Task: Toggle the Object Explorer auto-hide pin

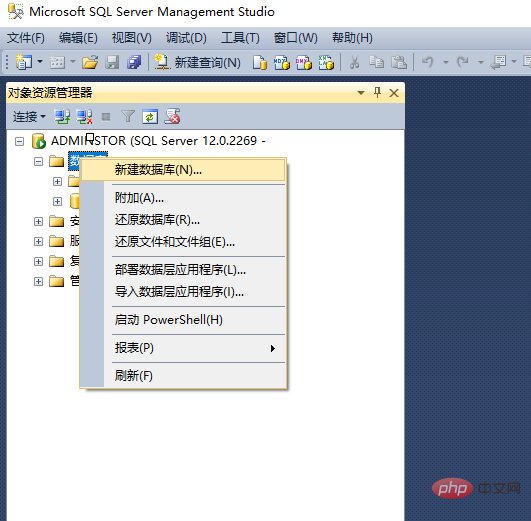Action: point(377,92)
